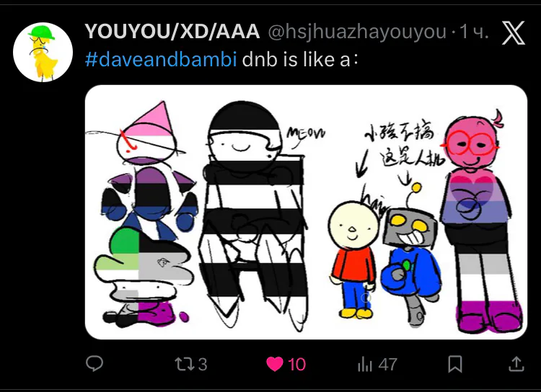The image size is (541, 392).
Task: Click the like count 10
Action: 296,365
